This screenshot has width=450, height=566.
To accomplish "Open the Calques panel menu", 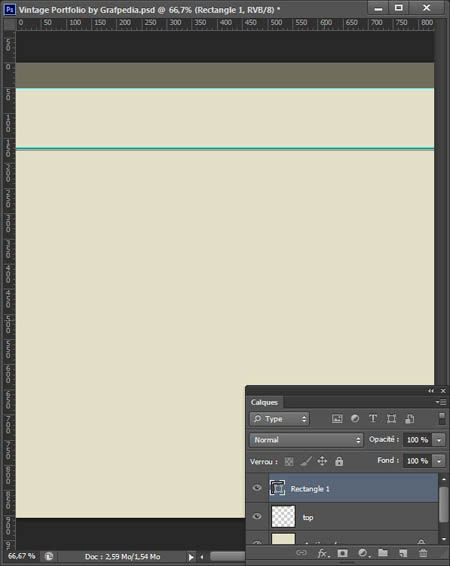I will (x=441, y=402).
